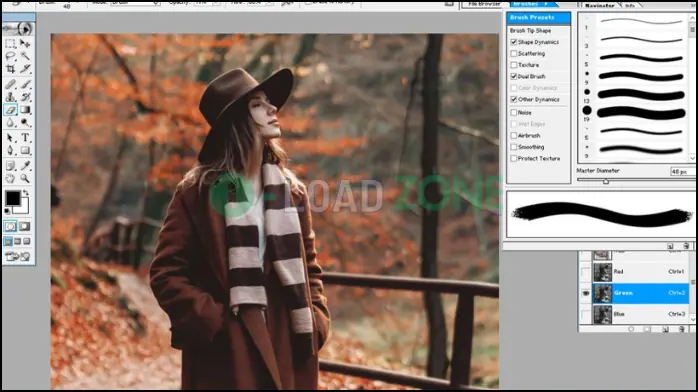
Task: Select the Crop tool
Action: [11, 69]
